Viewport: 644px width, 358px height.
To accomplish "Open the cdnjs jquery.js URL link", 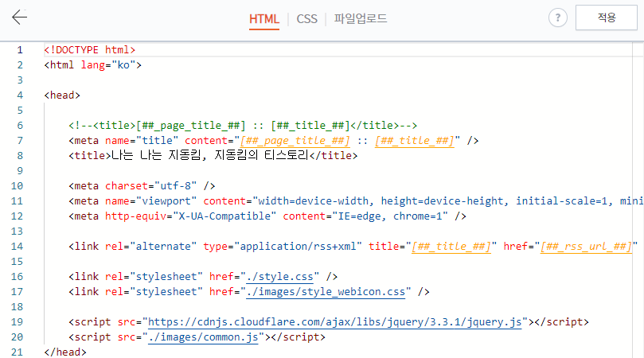I will point(334,322).
